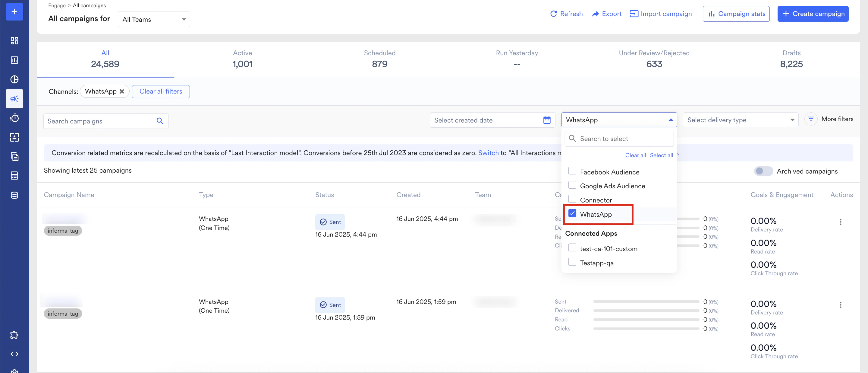
Task: Uncheck the WhatsApp channel checkbox
Action: tap(572, 213)
